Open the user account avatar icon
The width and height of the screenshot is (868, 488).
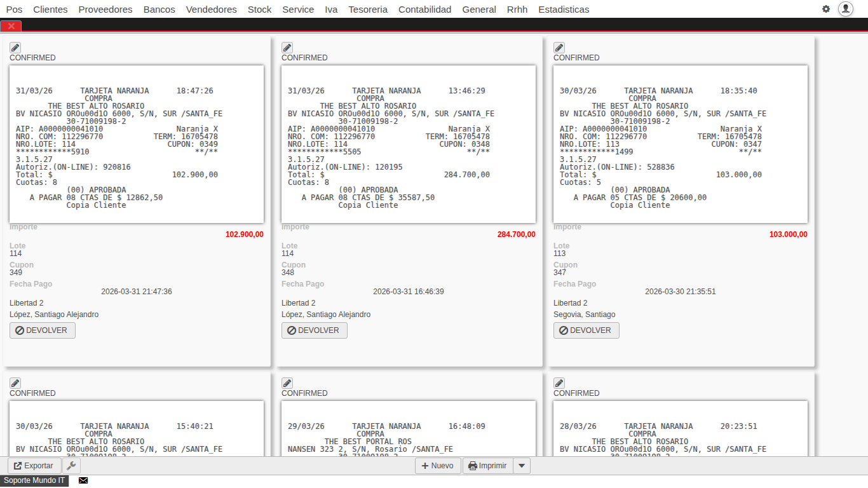[x=845, y=9]
